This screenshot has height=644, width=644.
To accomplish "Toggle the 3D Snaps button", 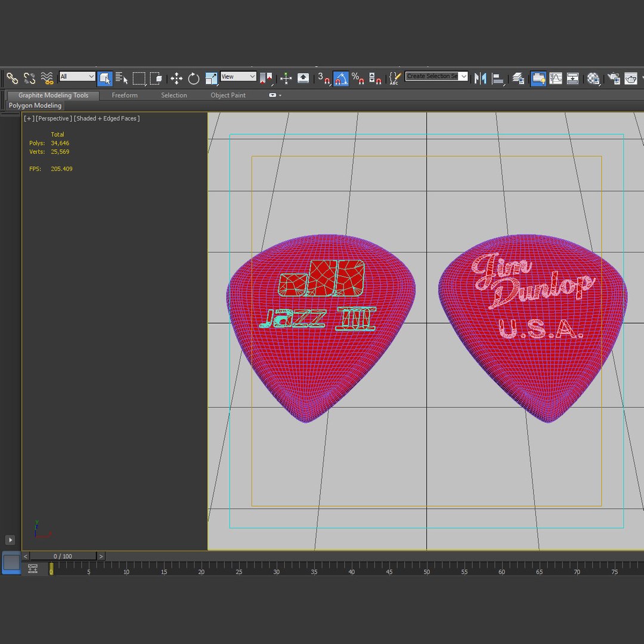I will [324, 78].
